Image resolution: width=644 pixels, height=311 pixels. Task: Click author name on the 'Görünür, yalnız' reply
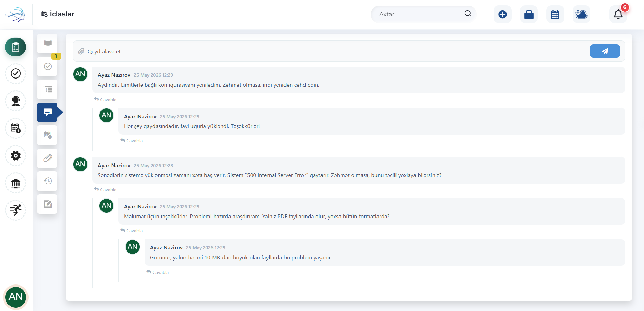click(166, 248)
